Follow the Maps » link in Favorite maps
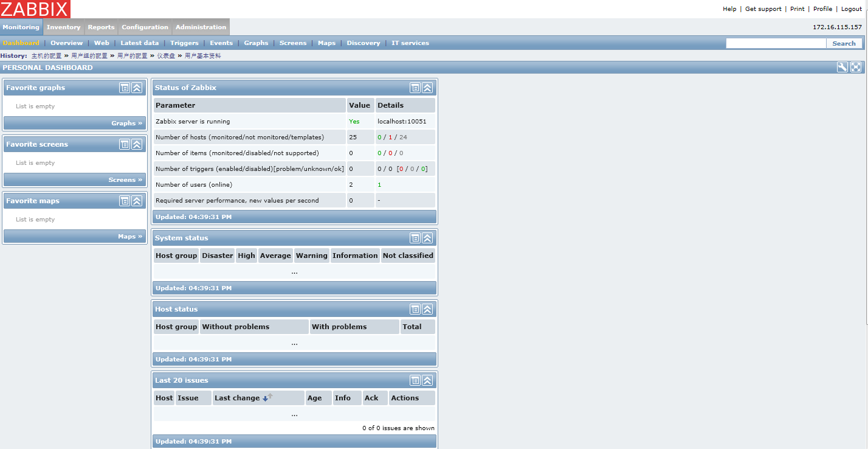Screen dimensions: 868x449 [131, 236]
